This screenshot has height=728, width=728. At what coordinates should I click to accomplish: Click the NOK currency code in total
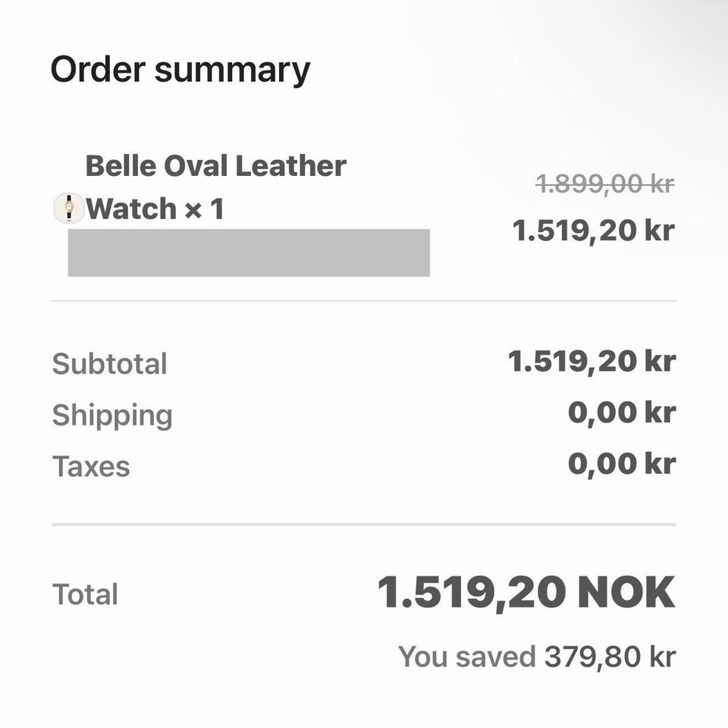627,592
